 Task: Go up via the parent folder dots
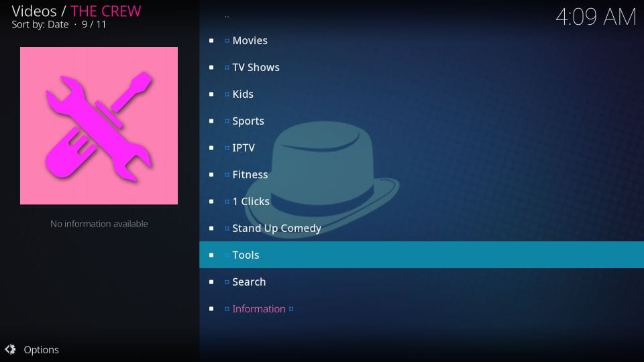[227, 16]
